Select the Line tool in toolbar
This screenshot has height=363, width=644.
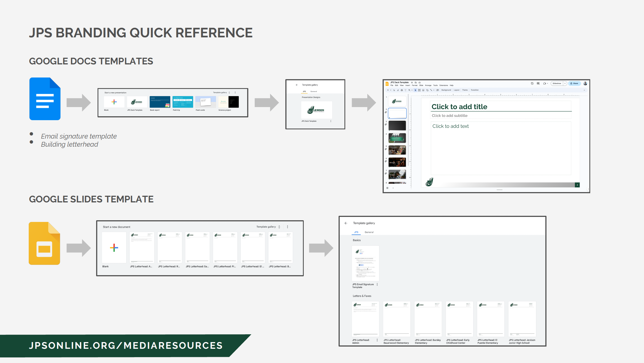431,90
